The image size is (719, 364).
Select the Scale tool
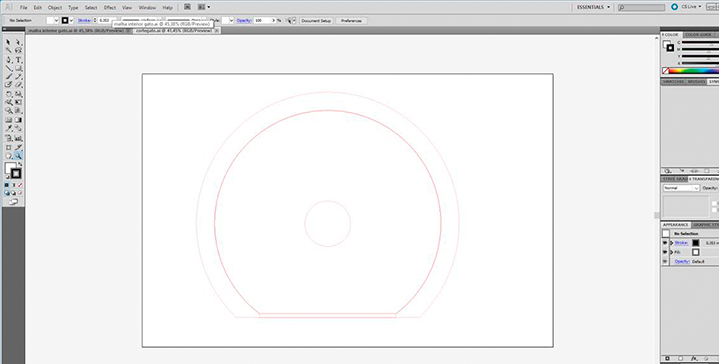18,94
